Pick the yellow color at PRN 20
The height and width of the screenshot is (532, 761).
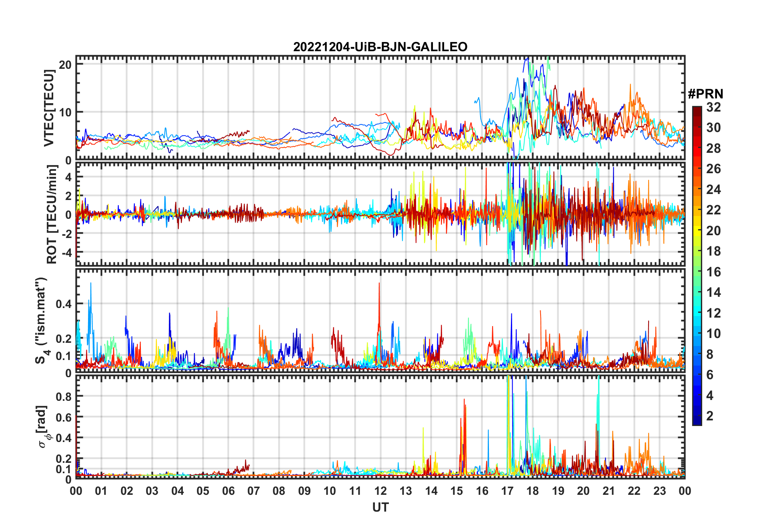click(697, 231)
